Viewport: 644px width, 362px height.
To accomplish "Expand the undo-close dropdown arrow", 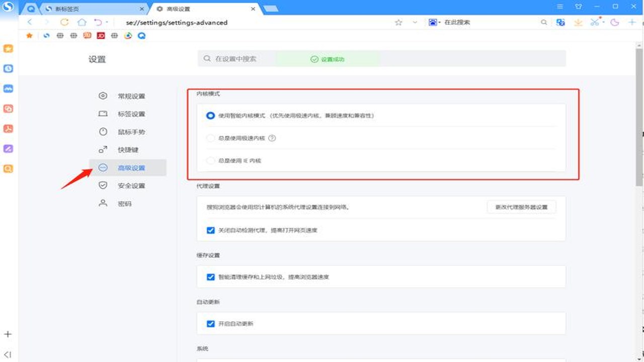I will pyautogui.click(x=107, y=22).
